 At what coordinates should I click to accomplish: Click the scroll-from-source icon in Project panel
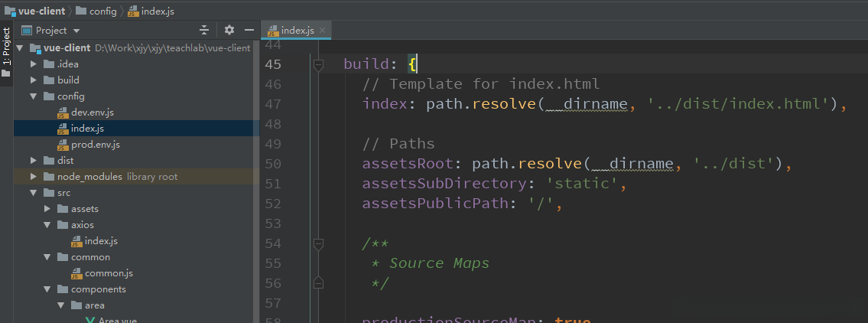[x=204, y=31]
